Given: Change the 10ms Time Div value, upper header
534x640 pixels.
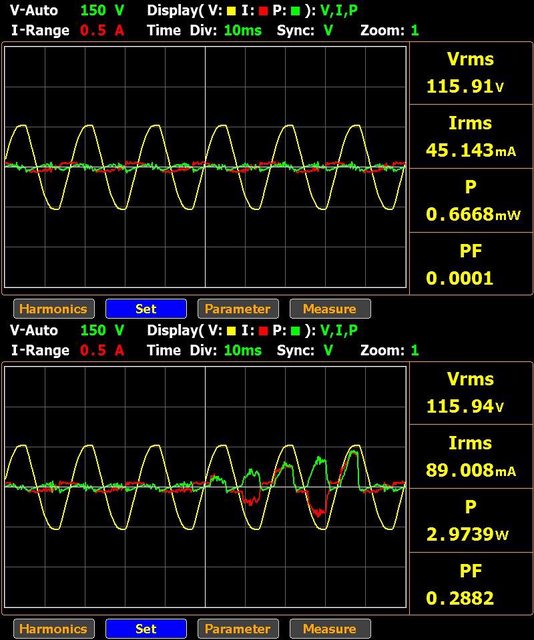Looking at the screenshot, I should (x=243, y=30).
